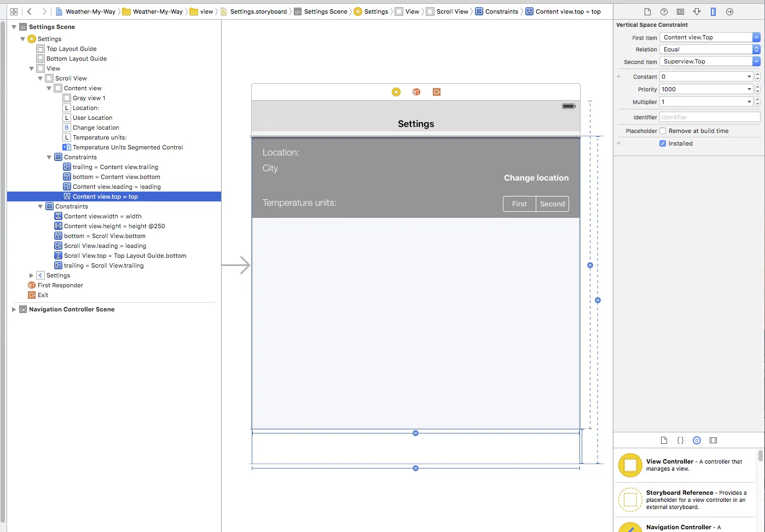
Task: Click the Constant stepper
Action: (x=757, y=77)
